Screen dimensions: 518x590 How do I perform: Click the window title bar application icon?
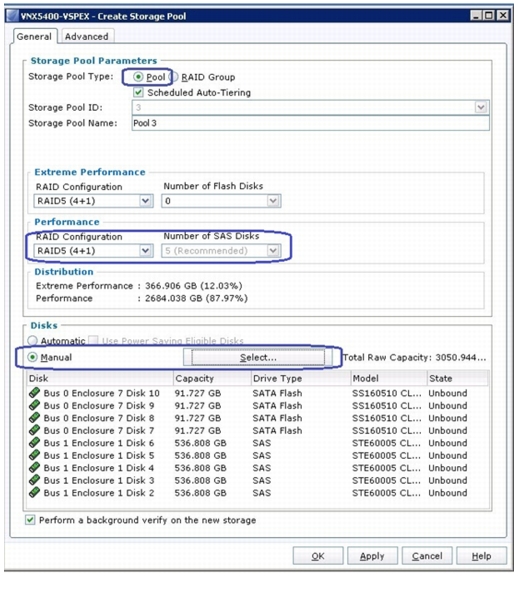[x=13, y=16]
